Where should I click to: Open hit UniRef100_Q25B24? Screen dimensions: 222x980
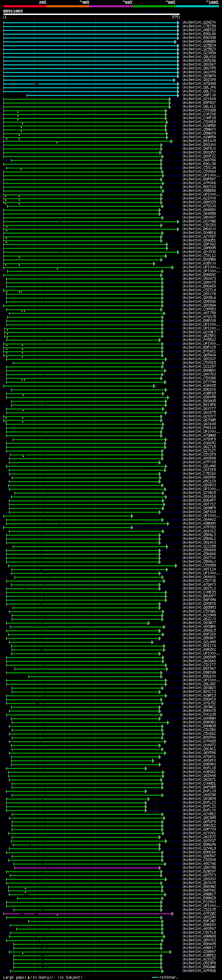(199, 45)
